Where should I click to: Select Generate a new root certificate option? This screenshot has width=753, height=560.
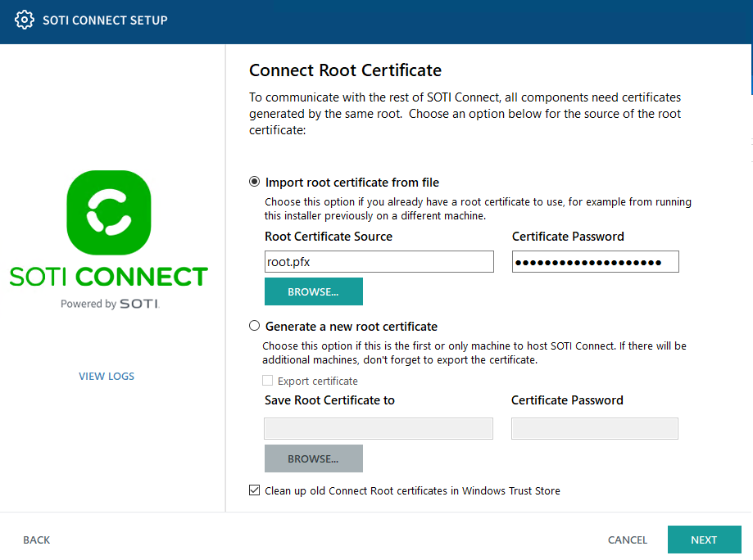click(x=254, y=325)
